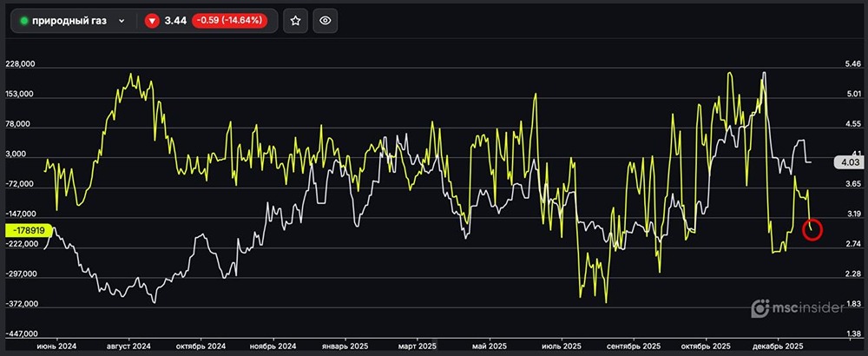Click the 3.44 price value
Image resolution: width=868 pixels, height=356 pixels.
pyautogui.click(x=174, y=21)
